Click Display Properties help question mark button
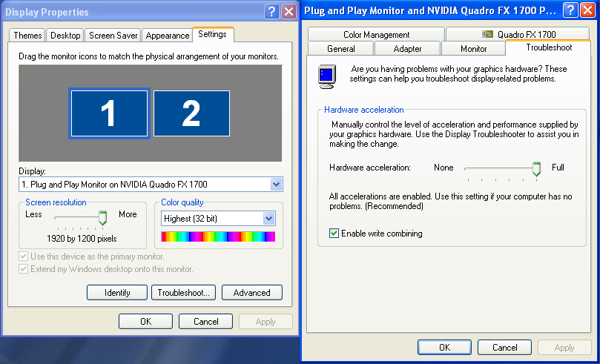This screenshot has height=364, width=600. click(271, 12)
